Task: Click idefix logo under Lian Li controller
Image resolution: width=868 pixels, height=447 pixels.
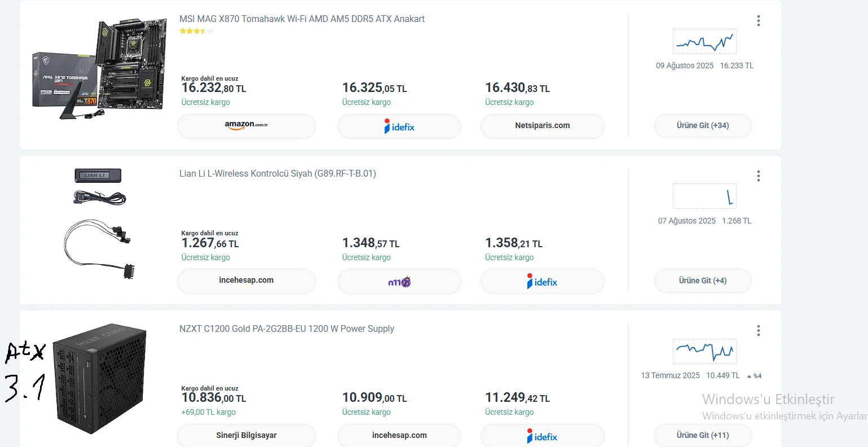Action: point(542,281)
